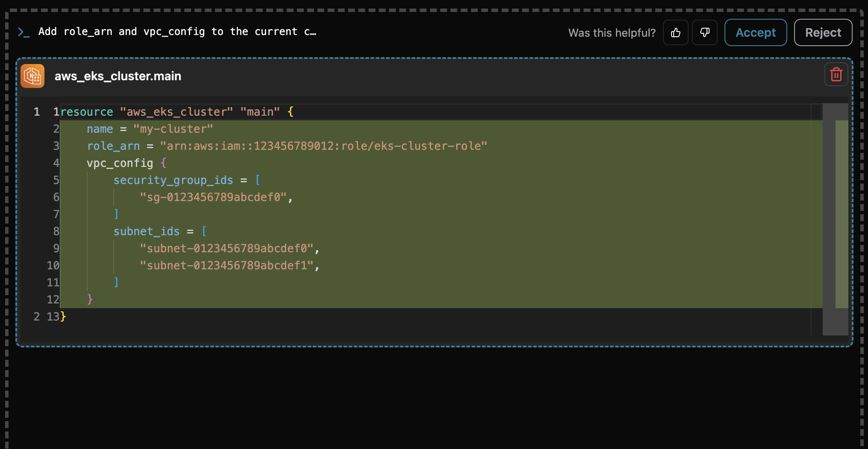868x449 pixels.
Task: Click the closing pink brace on line 12
Action: (90, 300)
